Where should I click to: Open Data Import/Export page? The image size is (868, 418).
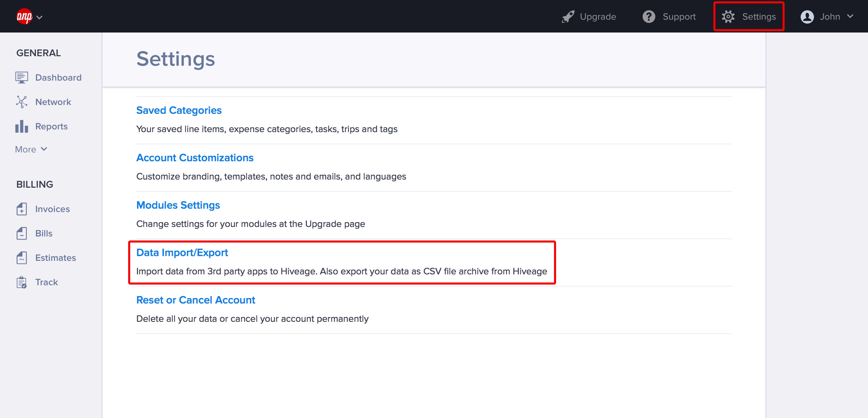click(x=182, y=253)
